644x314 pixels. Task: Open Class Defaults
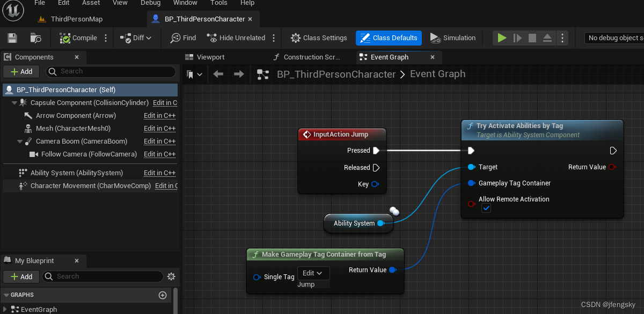[x=389, y=38]
